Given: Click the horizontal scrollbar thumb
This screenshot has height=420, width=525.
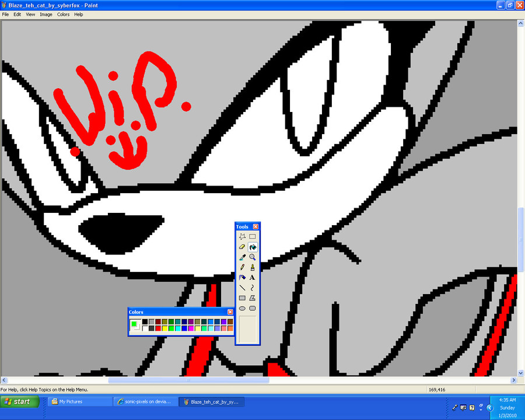Looking at the screenshot, I should coord(188,380).
